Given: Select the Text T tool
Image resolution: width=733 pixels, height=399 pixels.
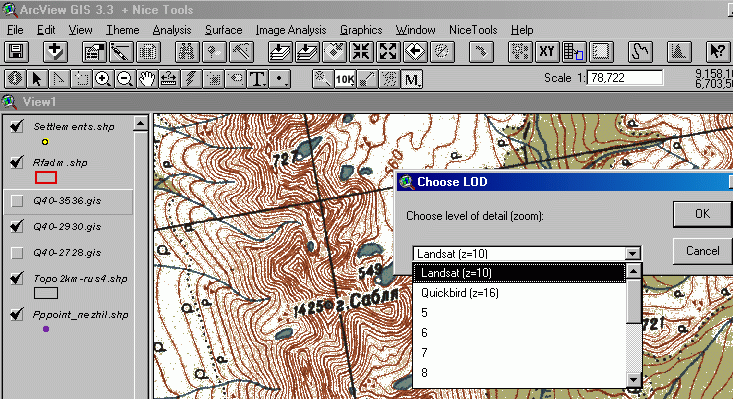Looking at the screenshot, I should tap(257, 78).
